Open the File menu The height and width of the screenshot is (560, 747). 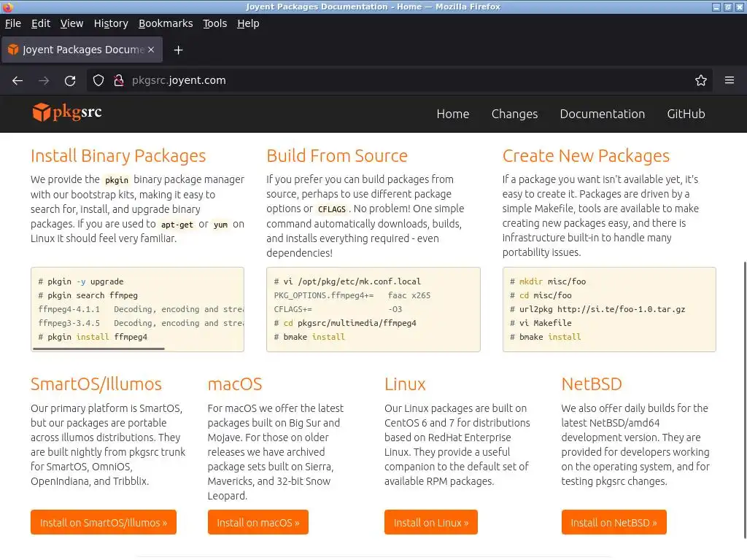click(13, 23)
